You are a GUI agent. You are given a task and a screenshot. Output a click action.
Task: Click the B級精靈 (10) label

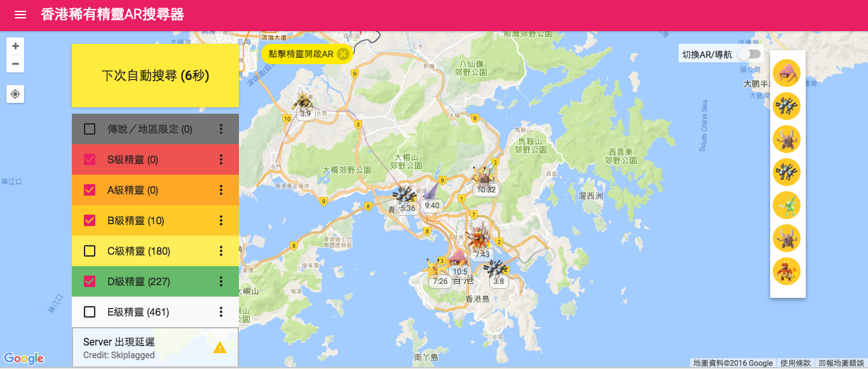(136, 220)
